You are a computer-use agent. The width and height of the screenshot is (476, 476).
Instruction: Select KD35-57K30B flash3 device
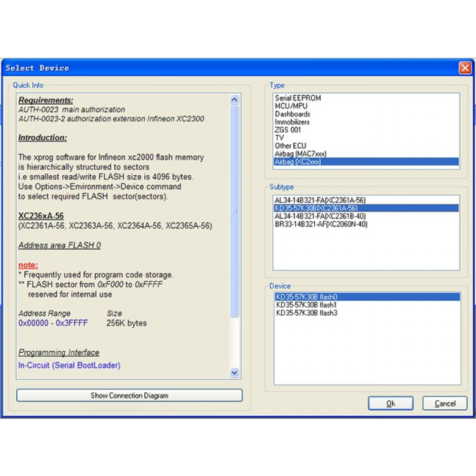coord(307,313)
